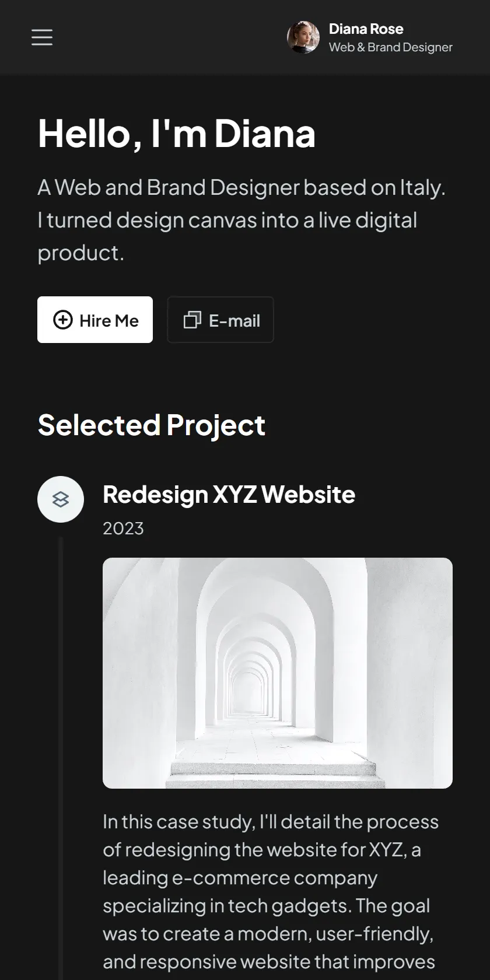This screenshot has height=980, width=490.
Task: Click the E-mail button
Action: pyautogui.click(x=220, y=320)
